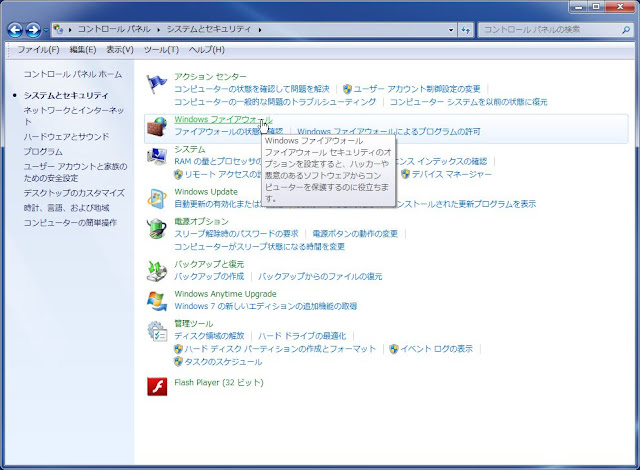Viewport: 640px width, 470px height.
Task: Open the ヘルプ(H) menu
Action: point(207,49)
